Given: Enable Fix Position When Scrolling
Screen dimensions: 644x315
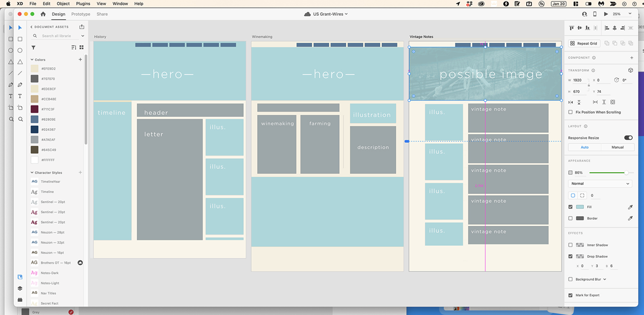Looking at the screenshot, I should pyautogui.click(x=571, y=112).
